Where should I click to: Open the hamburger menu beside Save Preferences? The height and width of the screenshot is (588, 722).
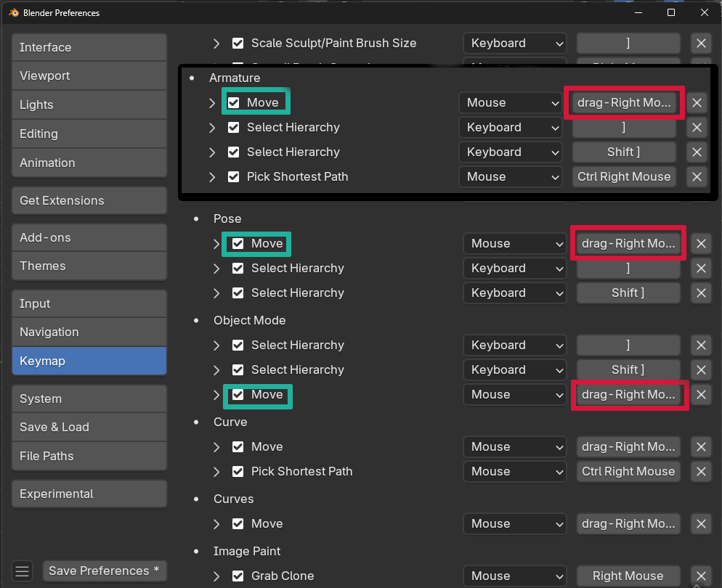(23, 571)
